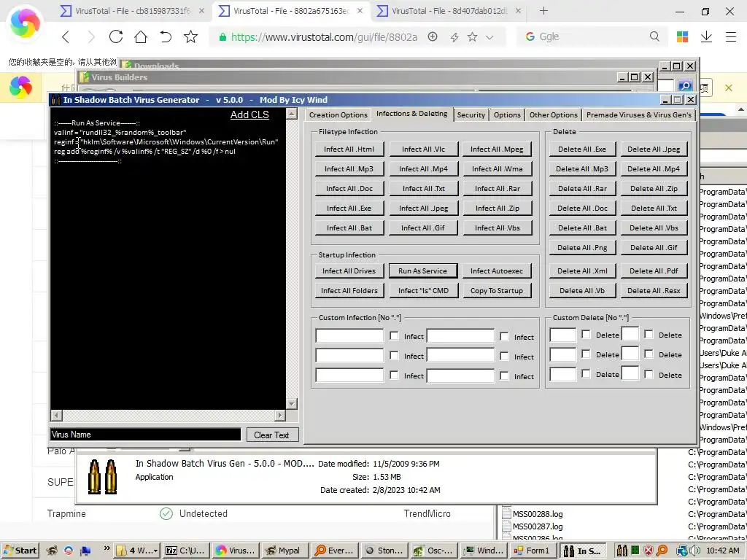Click Infect Autoexec button
The height and width of the screenshot is (560, 747).
(496, 271)
